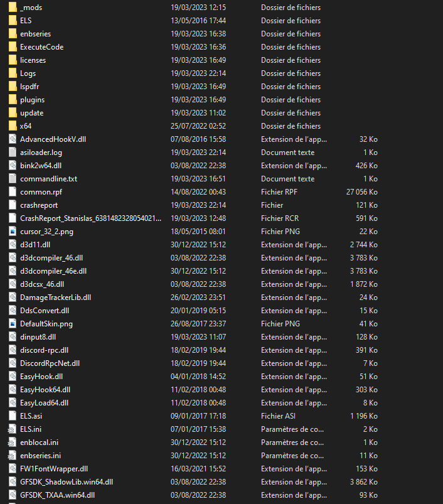Viewport: 443px width, 504px height.
Task: Click the ELS folder icon
Action: 13,21
